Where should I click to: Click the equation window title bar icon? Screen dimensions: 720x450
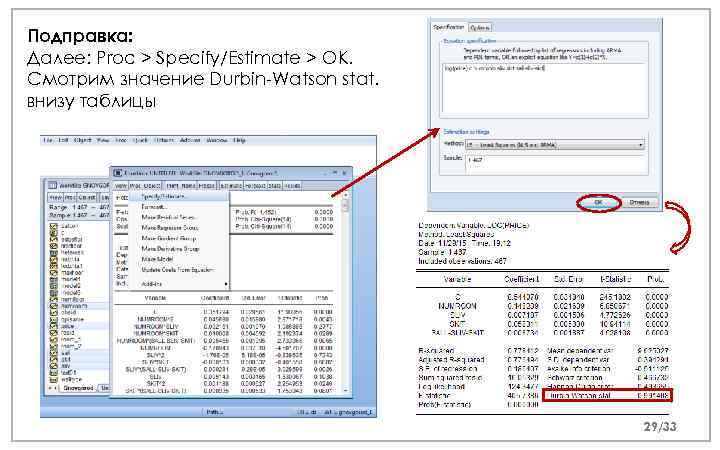pos(118,174)
